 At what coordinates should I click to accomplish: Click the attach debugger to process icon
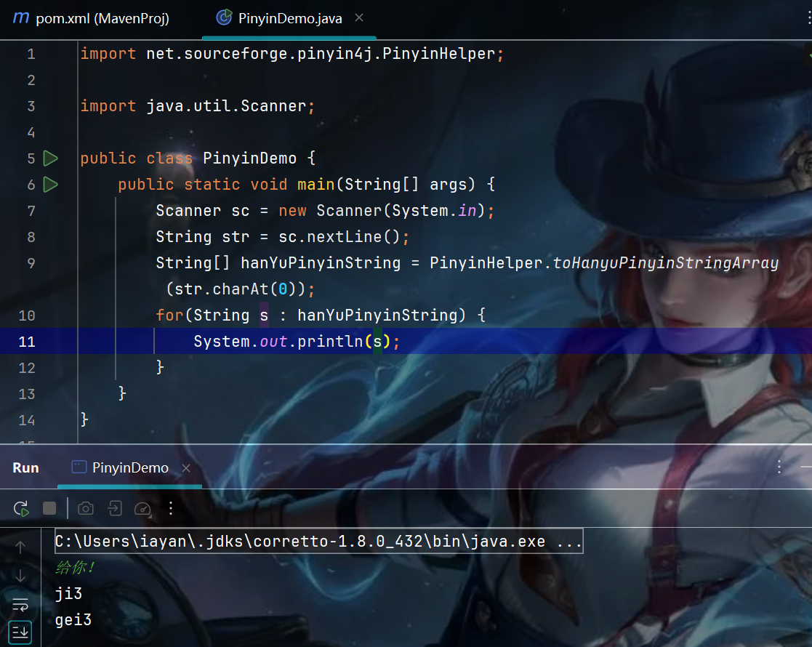[x=114, y=508]
